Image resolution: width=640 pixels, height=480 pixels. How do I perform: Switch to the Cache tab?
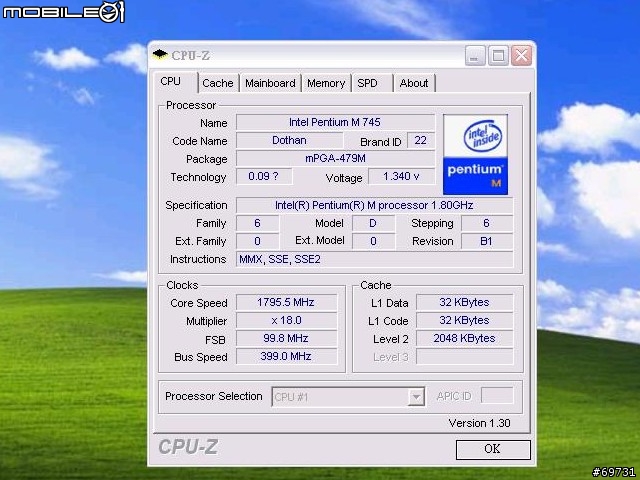click(x=218, y=83)
